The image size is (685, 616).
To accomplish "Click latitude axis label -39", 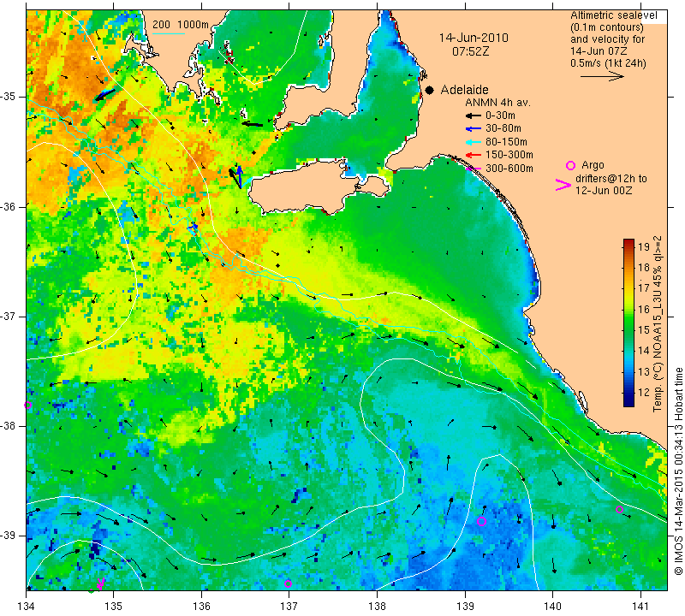I will [x=9, y=536].
